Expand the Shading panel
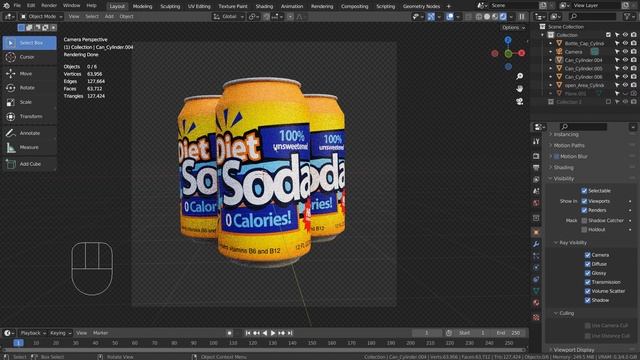The image size is (640, 360). [563, 167]
